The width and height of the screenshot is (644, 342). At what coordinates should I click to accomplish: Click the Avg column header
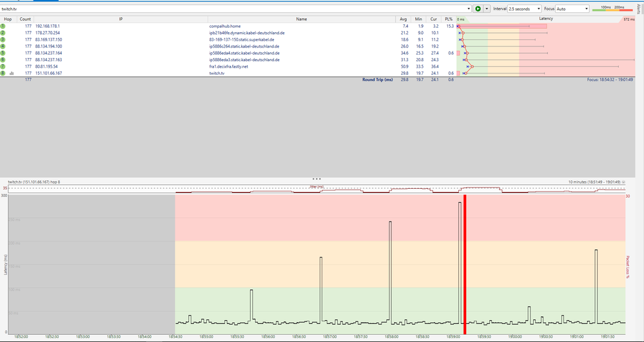point(403,19)
